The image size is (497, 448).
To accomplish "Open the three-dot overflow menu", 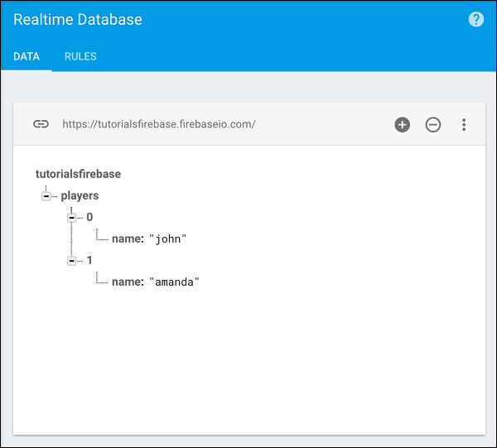I will point(464,125).
